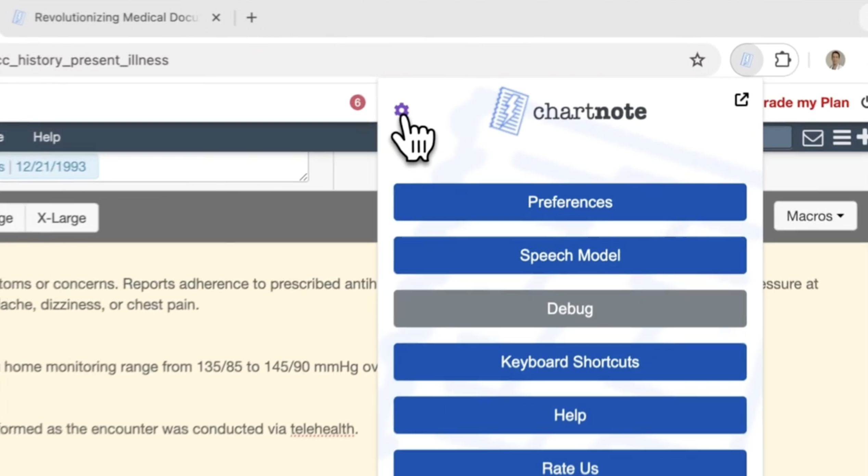This screenshot has height=476, width=868.
Task: Open Speech Model settings
Action: tap(570, 255)
